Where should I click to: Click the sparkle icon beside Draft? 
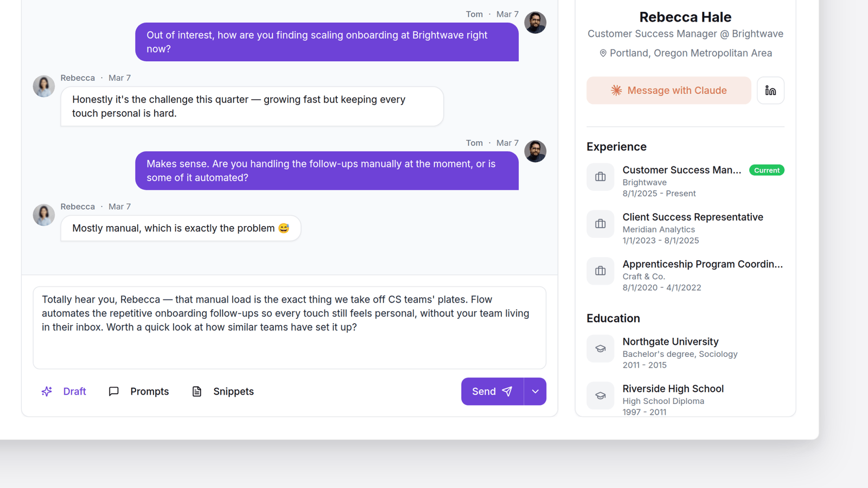(x=47, y=391)
